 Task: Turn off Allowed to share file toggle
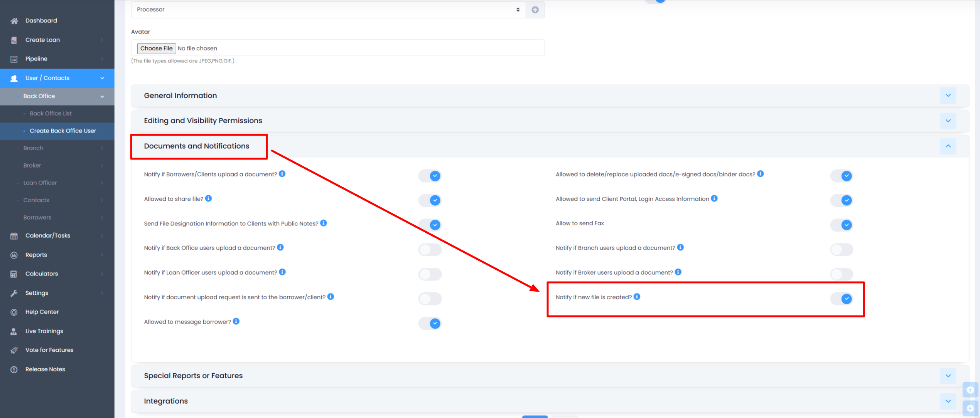(430, 200)
